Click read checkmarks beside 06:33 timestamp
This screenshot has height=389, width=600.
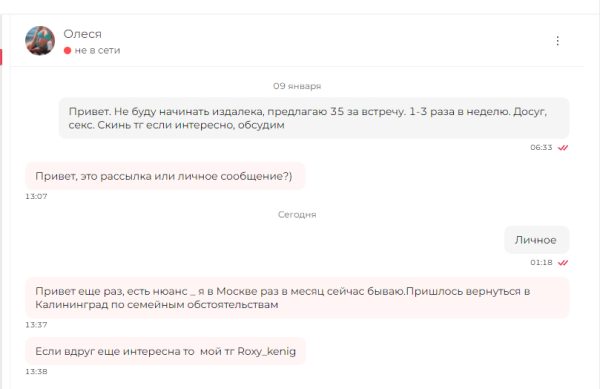pyautogui.click(x=562, y=147)
